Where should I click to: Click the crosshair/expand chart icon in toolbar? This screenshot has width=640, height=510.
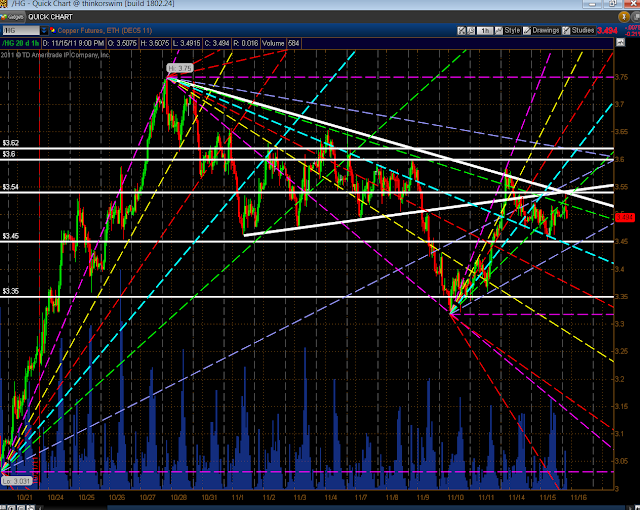coord(461,31)
